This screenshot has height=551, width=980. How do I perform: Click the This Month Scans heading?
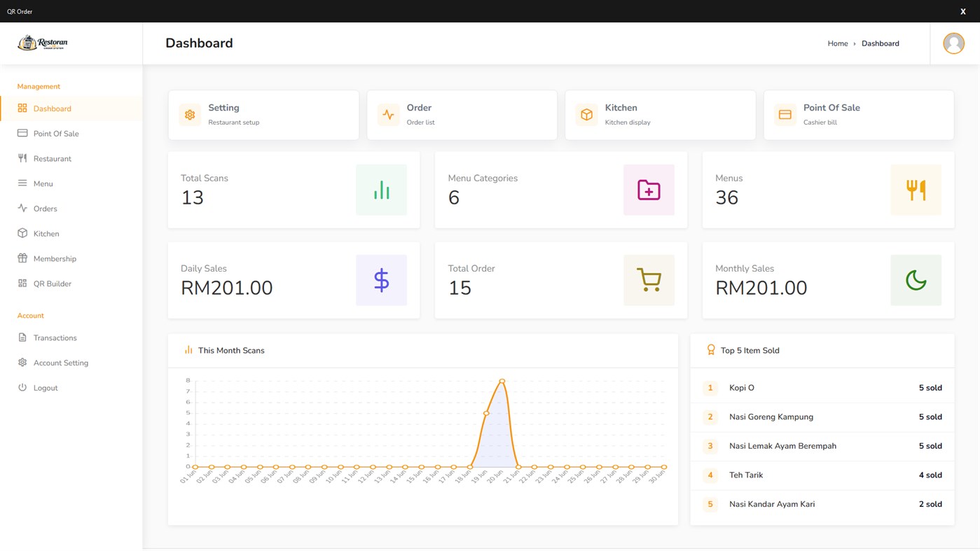click(x=231, y=350)
